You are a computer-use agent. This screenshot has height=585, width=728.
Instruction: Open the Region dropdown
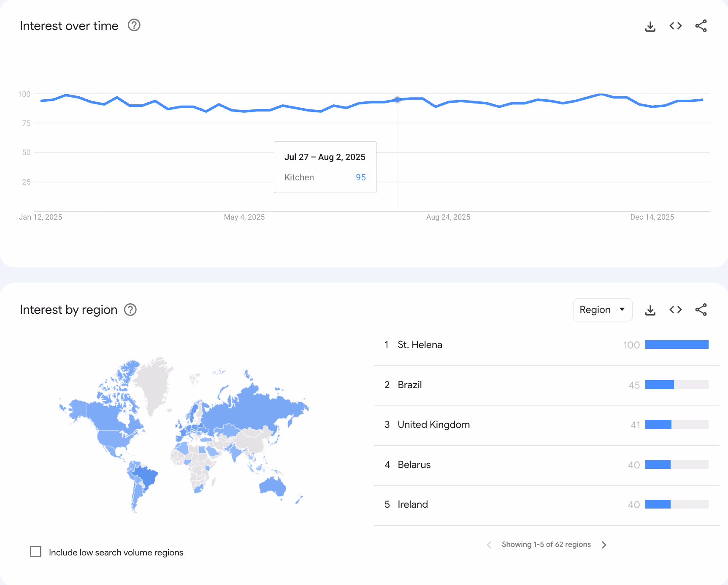[x=602, y=310]
